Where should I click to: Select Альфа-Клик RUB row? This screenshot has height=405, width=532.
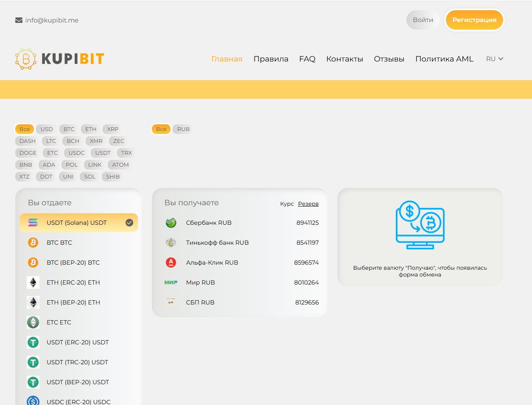click(240, 263)
